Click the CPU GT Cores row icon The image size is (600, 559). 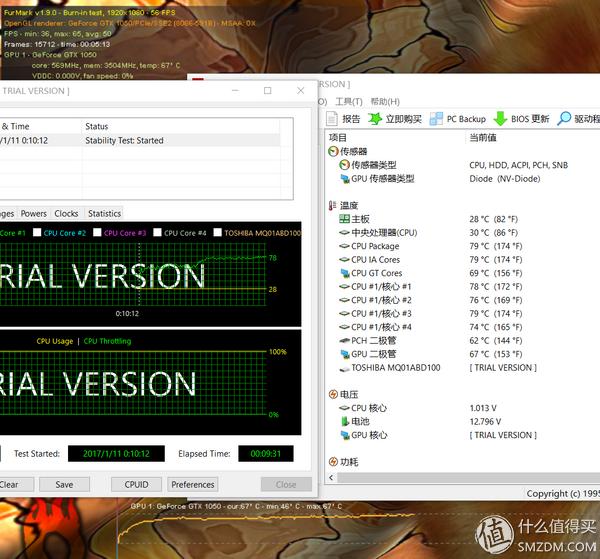click(345, 273)
